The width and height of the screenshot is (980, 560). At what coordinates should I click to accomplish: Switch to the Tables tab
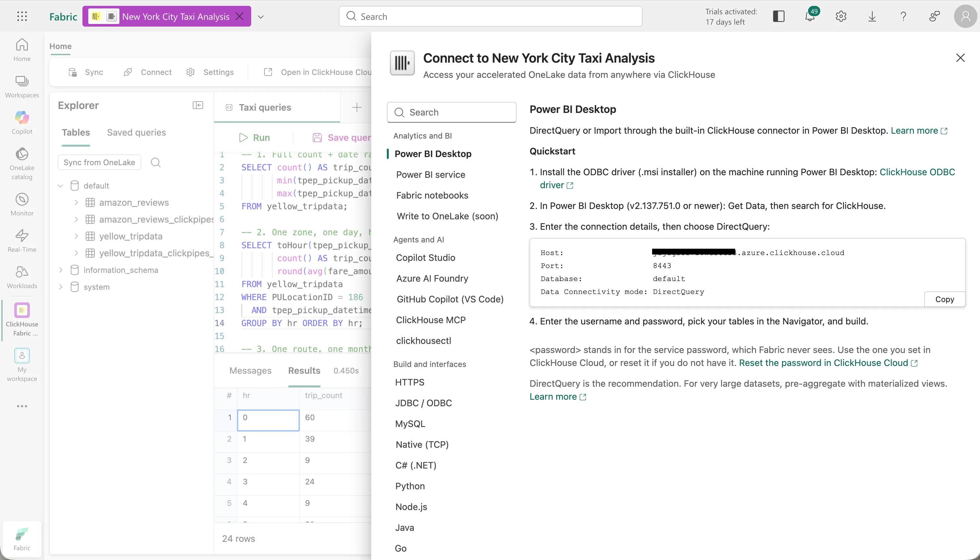click(x=76, y=133)
